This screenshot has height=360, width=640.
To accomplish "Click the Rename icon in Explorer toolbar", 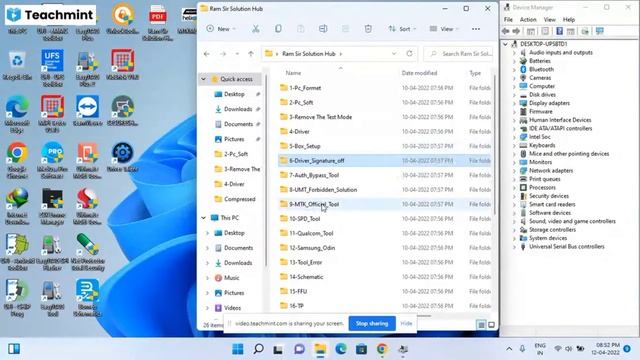I will (x=323, y=29).
